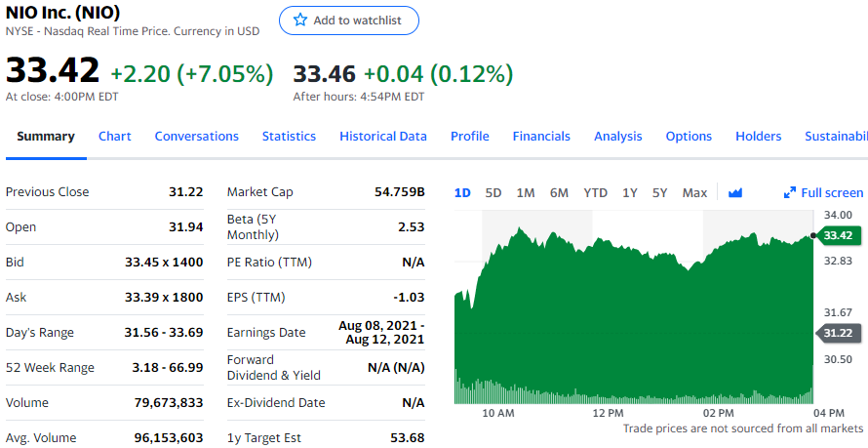Open the Holders tab
868x448 pixels.
759,137
